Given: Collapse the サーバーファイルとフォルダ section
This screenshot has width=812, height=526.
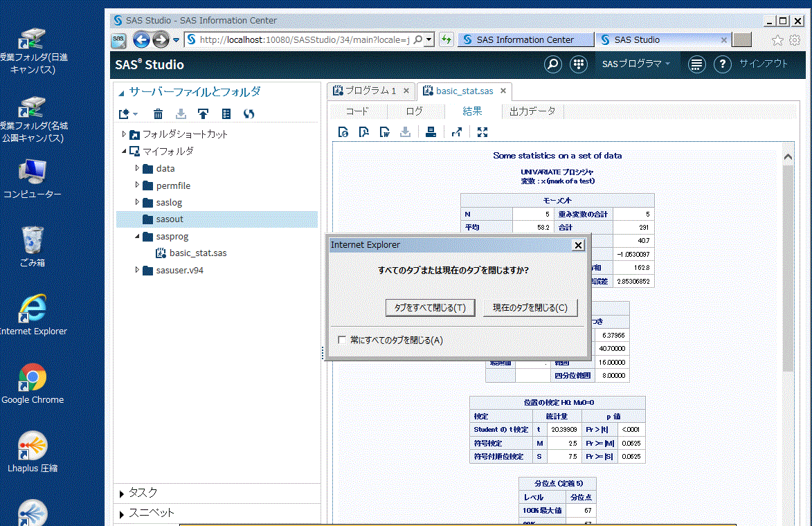Looking at the screenshot, I should (x=121, y=93).
